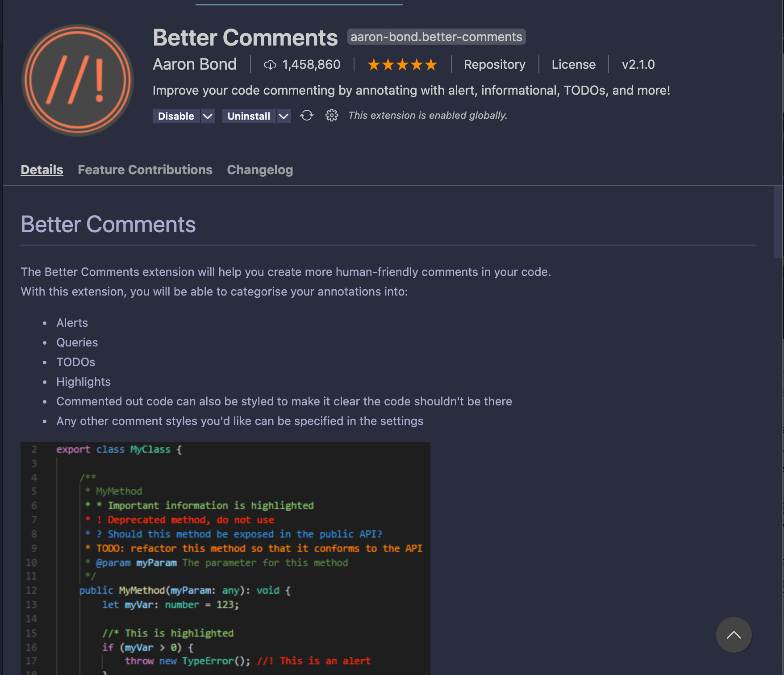Click the 'Alerts' list item
The width and height of the screenshot is (784, 675).
tap(72, 323)
